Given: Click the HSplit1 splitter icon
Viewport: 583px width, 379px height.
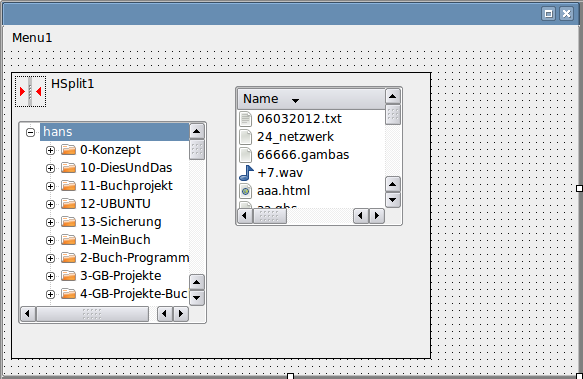Looking at the screenshot, I should coord(30,91).
